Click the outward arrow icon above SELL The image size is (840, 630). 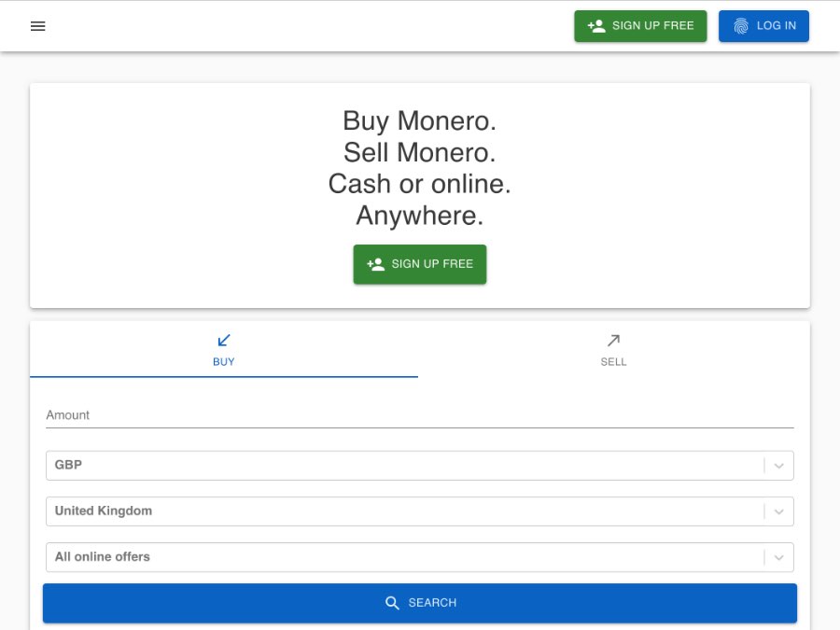(x=613, y=340)
